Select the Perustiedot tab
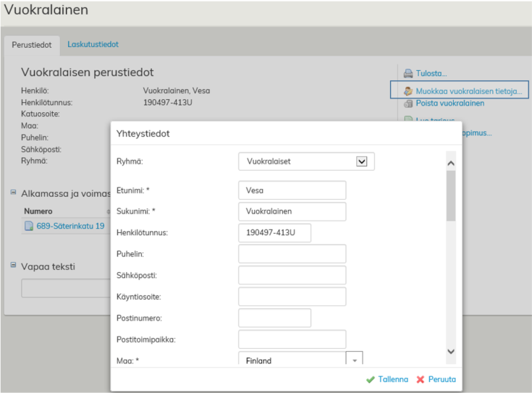The height and width of the screenshot is (393, 532). [32, 45]
